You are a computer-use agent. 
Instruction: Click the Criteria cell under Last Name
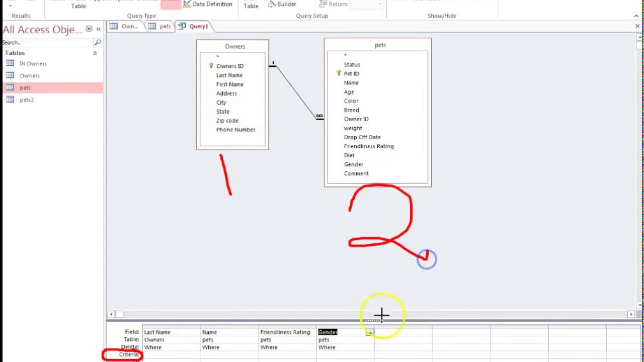pos(171,354)
